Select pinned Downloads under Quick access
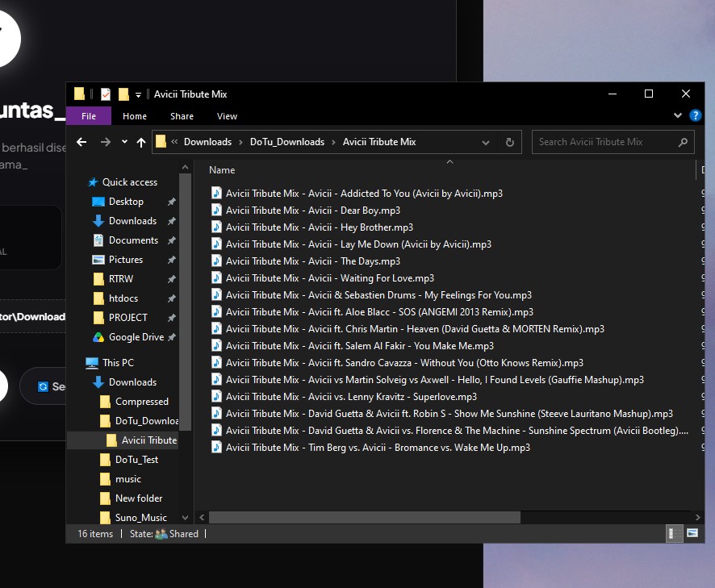Screen dimensions: 715x588 [x=132, y=221]
